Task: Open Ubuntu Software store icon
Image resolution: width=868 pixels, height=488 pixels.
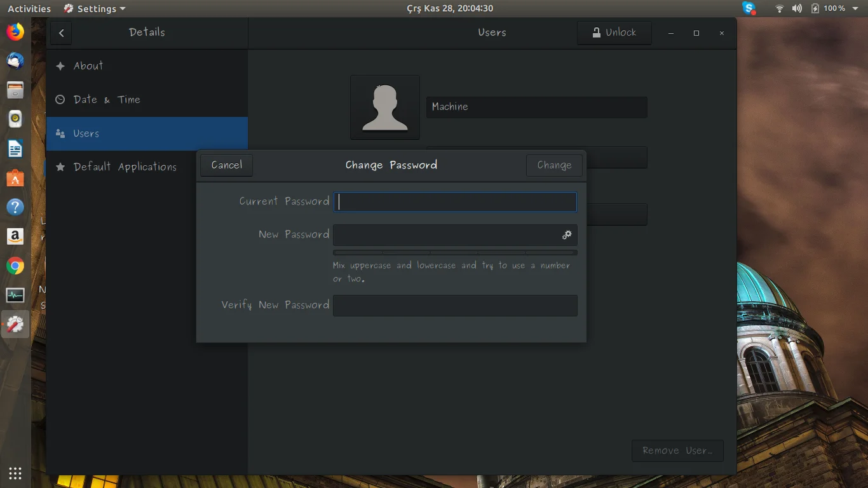Action: (x=15, y=178)
